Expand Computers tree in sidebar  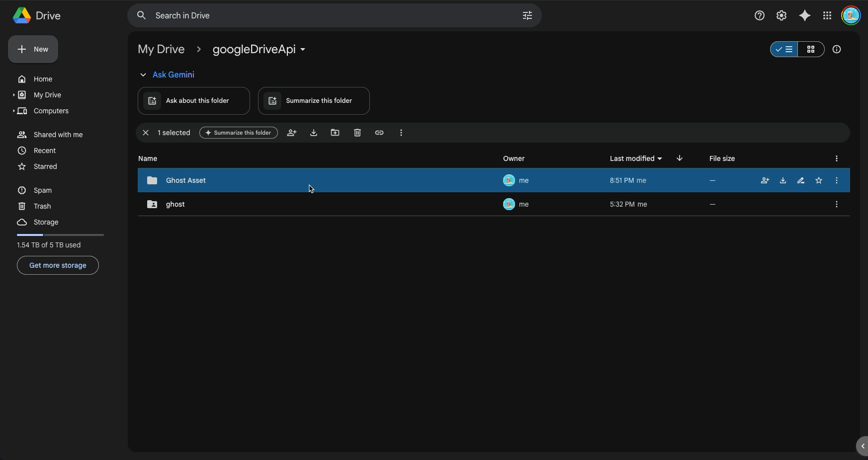point(13,111)
